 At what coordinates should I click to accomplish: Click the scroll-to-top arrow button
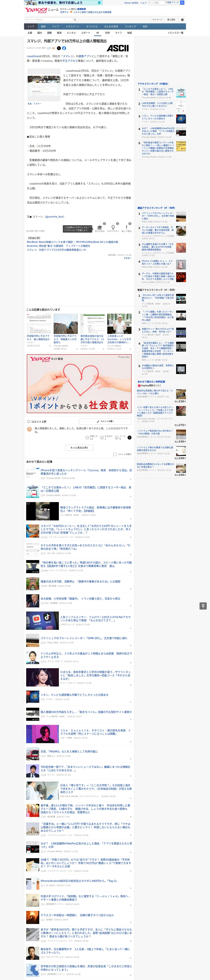(203, 606)
